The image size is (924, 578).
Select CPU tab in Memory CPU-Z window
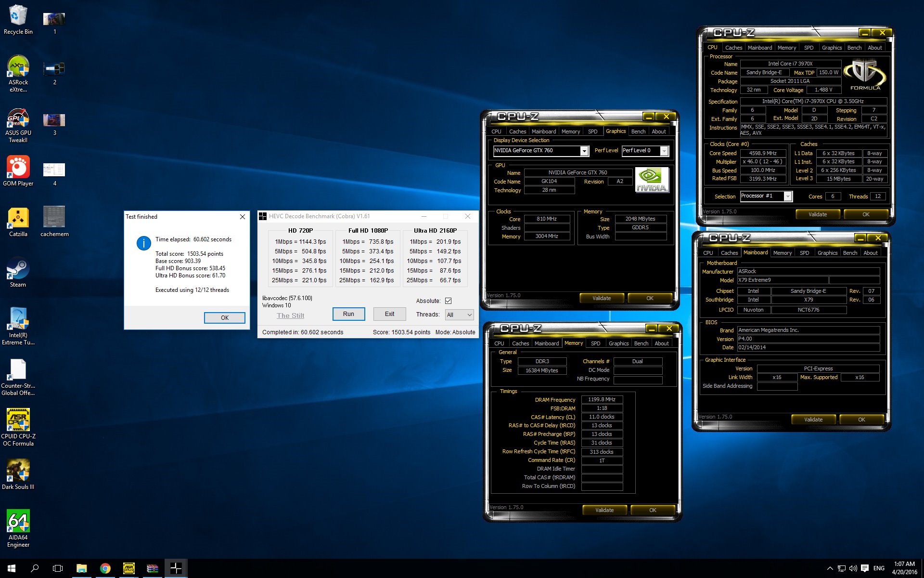(499, 343)
